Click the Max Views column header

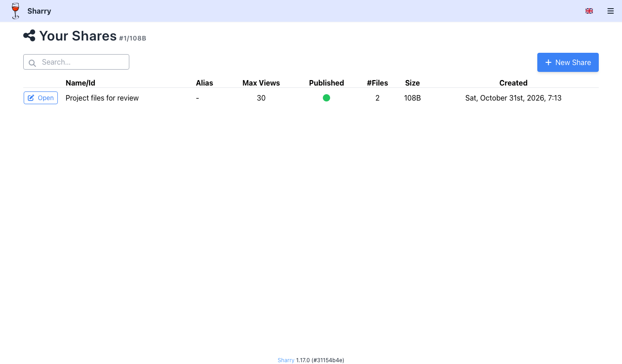(x=261, y=83)
